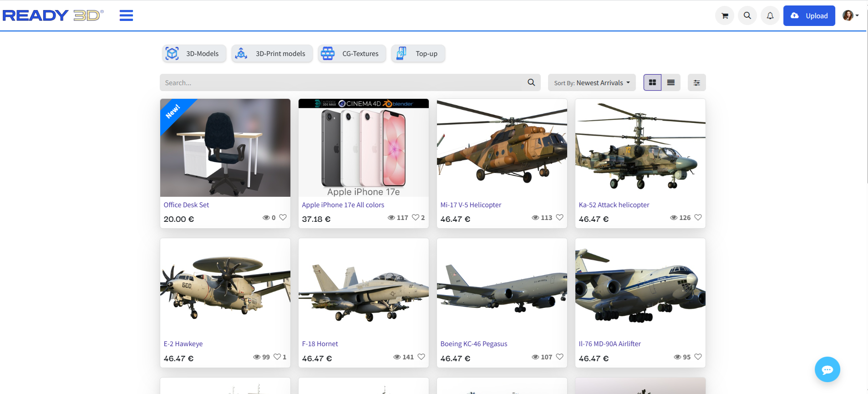Click the Boeing KC-46 view count eye
868x394 pixels.
(x=535, y=357)
